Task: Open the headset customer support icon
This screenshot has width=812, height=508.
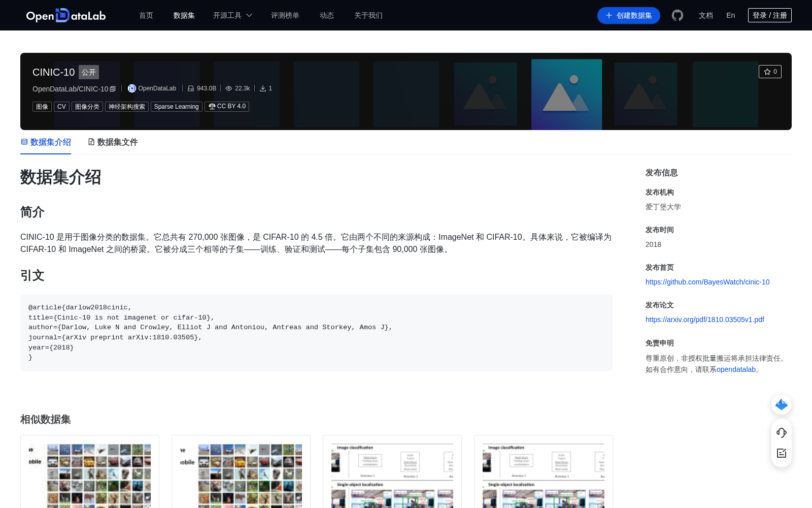Action: (782, 433)
